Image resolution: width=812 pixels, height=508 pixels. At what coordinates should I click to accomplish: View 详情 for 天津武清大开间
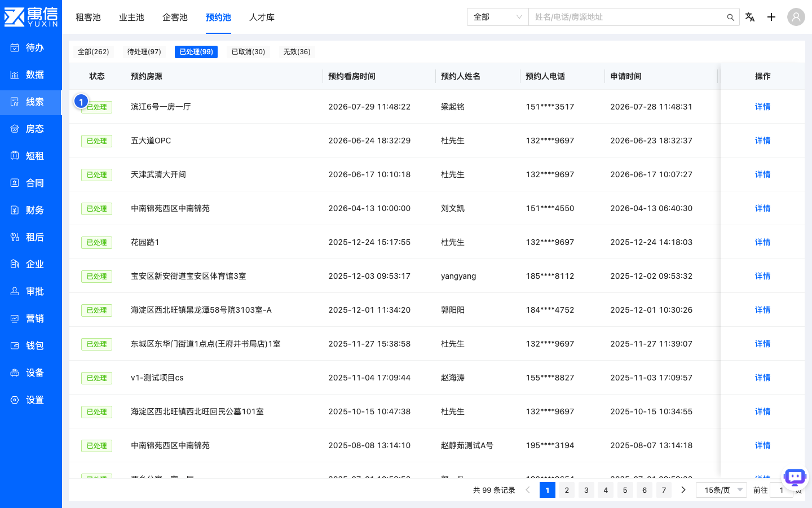[x=762, y=174]
